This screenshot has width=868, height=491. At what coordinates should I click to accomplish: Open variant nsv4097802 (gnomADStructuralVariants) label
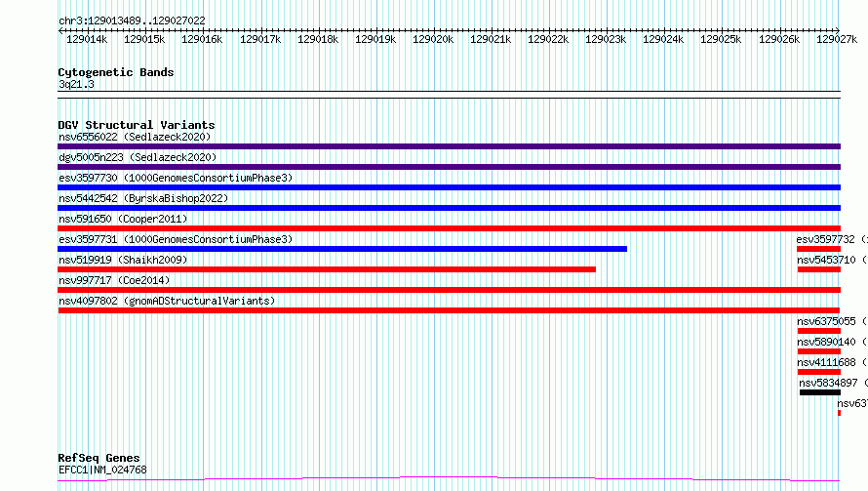[167, 301]
